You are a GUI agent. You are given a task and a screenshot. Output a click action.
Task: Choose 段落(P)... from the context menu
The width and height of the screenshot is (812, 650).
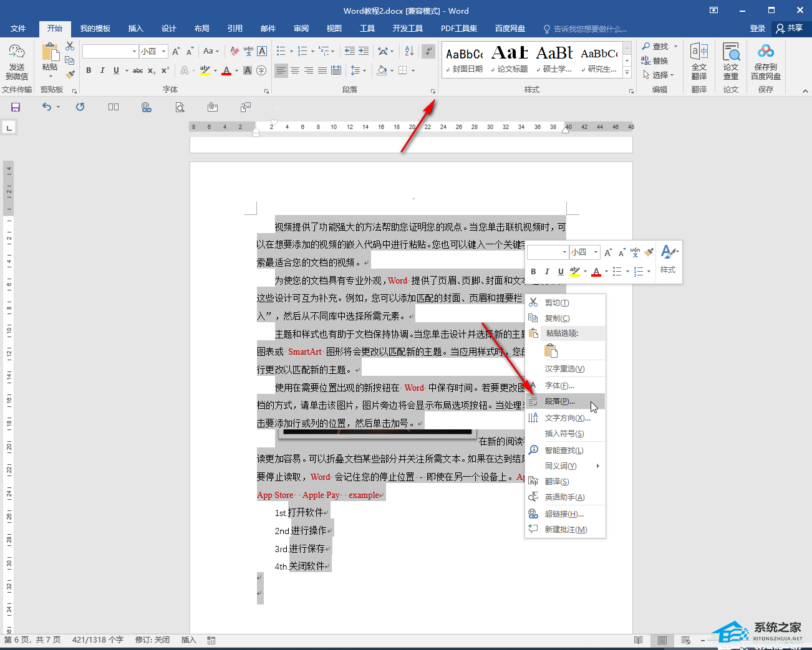[x=559, y=401]
